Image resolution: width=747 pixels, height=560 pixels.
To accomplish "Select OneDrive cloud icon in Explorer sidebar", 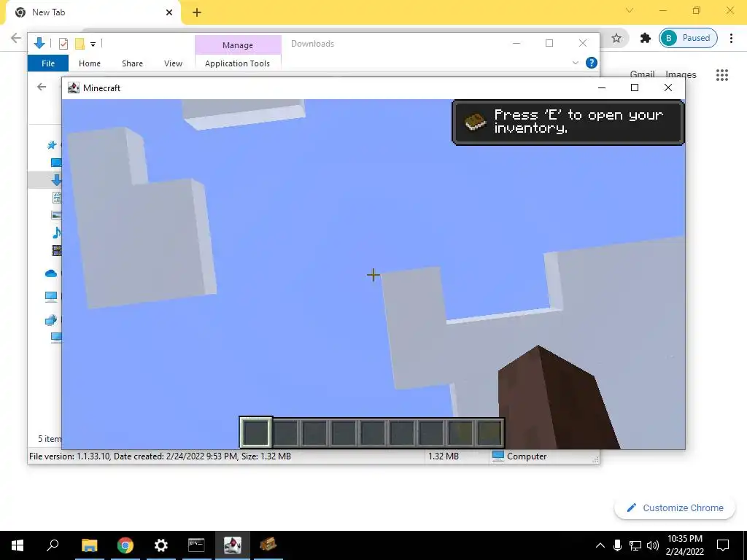I will pyautogui.click(x=51, y=273).
